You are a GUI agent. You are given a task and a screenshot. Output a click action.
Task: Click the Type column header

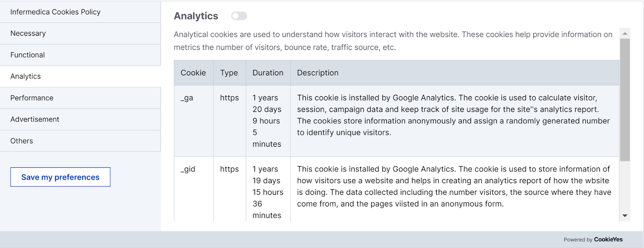(x=229, y=73)
